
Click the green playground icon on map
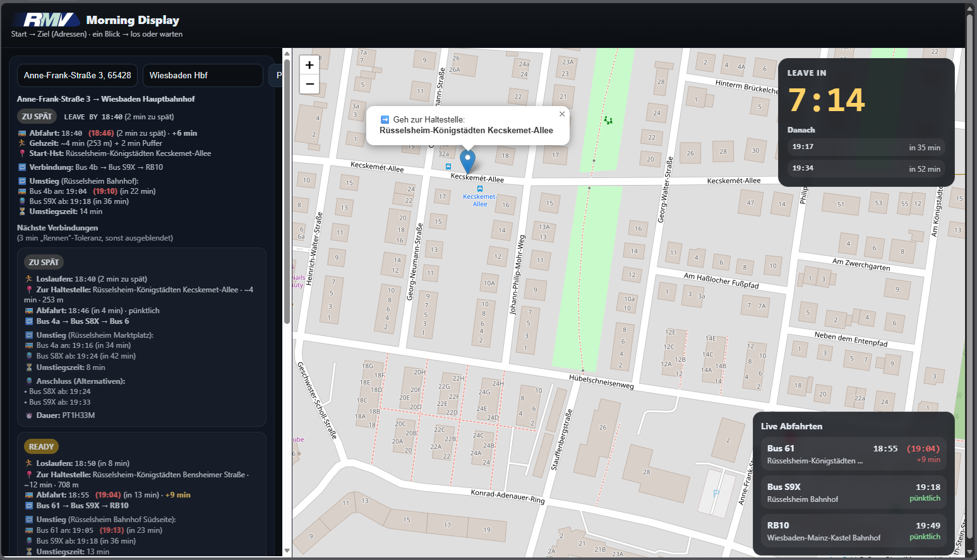pyautogui.click(x=608, y=120)
